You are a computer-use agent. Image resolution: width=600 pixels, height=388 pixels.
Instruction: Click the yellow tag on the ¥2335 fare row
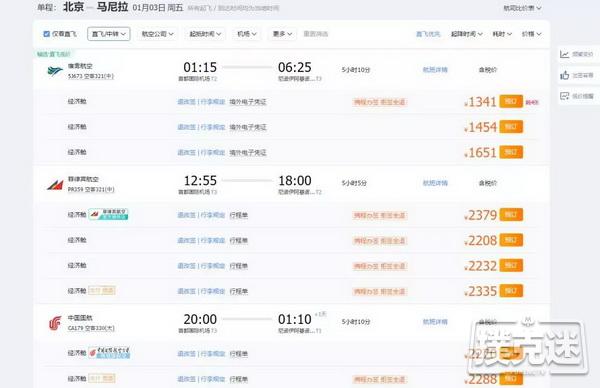(x=102, y=291)
